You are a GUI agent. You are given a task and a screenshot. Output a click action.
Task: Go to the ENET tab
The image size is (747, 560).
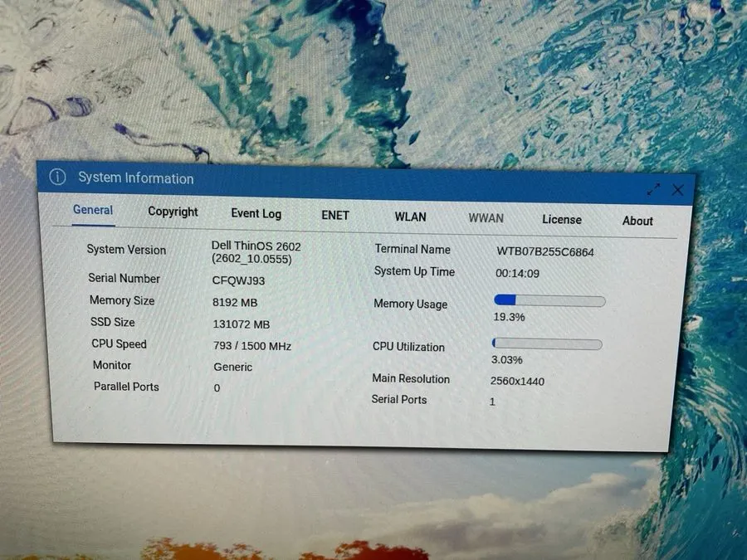pyautogui.click(x=335, y=215)
